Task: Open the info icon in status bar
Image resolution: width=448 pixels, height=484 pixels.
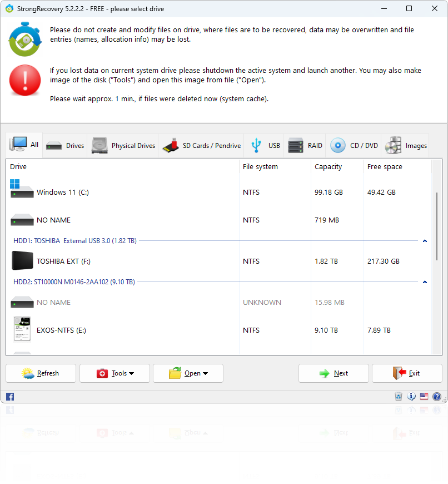Action: pyautogui.click(x=411, y=396)
